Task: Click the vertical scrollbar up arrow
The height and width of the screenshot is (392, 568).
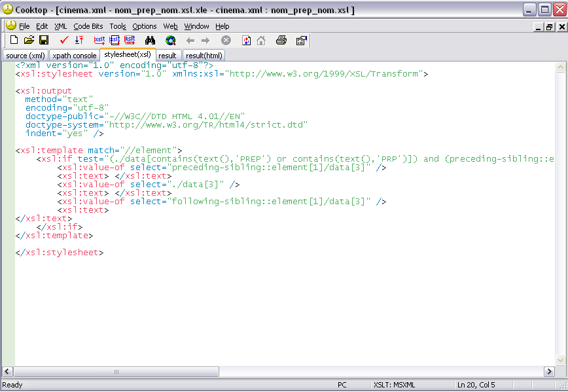Action: coord(560,67)
